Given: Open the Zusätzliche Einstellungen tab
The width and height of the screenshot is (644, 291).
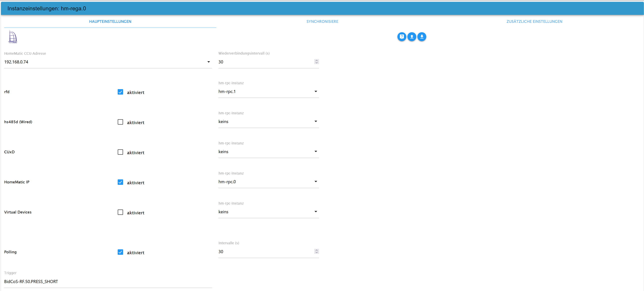Looking at the screenshot, I should coord(534,22).
